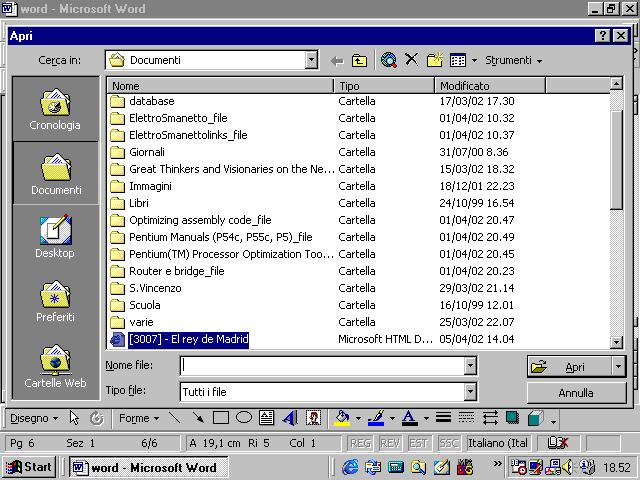640x480 pixels.
Task: Go to Desktop in the places bar
Action: (55, 237)
